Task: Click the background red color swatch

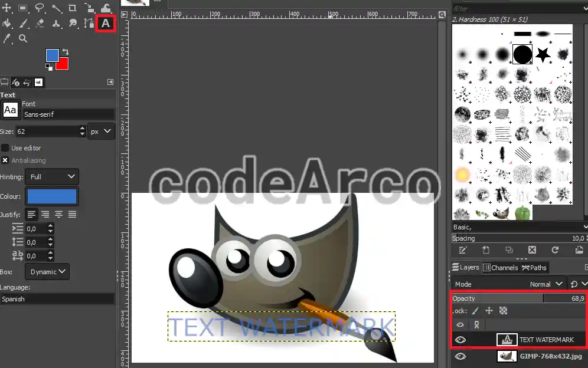Action: pyautogui.click(x=64, y=65)
